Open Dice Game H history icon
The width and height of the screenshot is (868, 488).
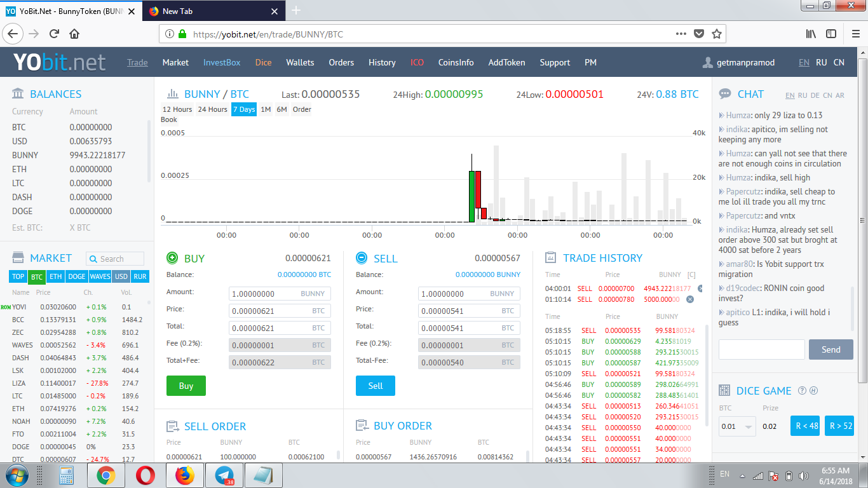tap(813, 391)
